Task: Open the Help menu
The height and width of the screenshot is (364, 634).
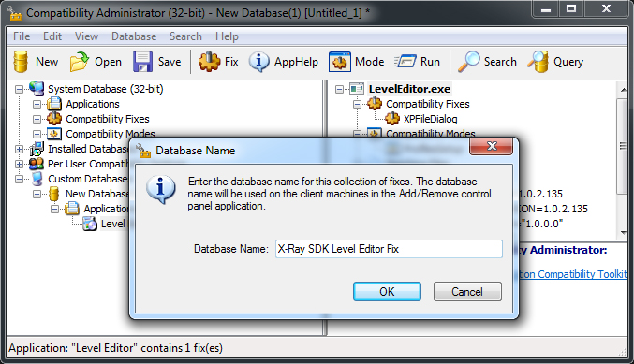Action: click(x=227, y=36)
